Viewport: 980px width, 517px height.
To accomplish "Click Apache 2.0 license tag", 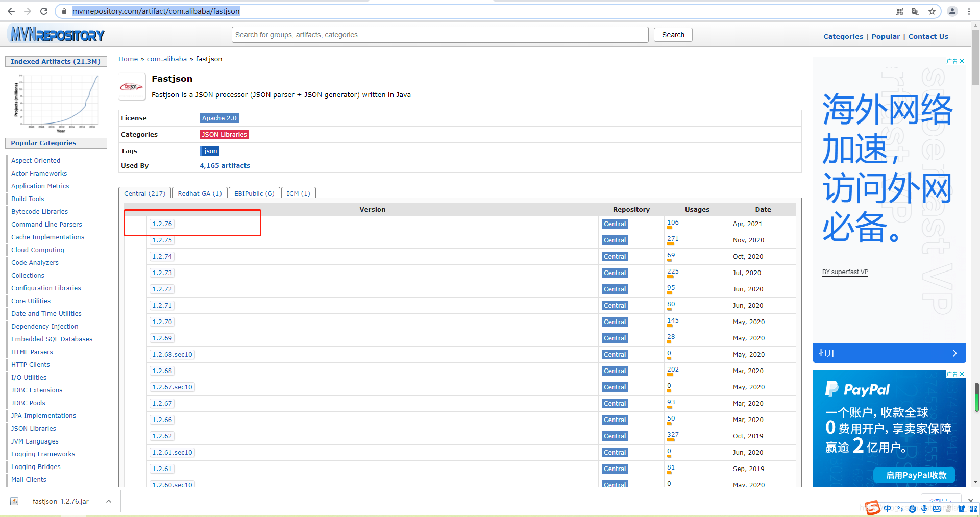I will pyautogui.click(x=219, y=118).
